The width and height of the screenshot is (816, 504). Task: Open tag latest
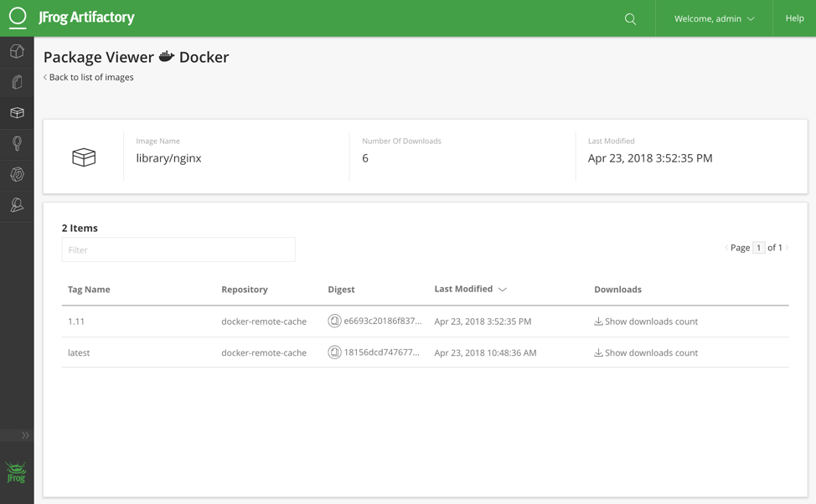79,352
